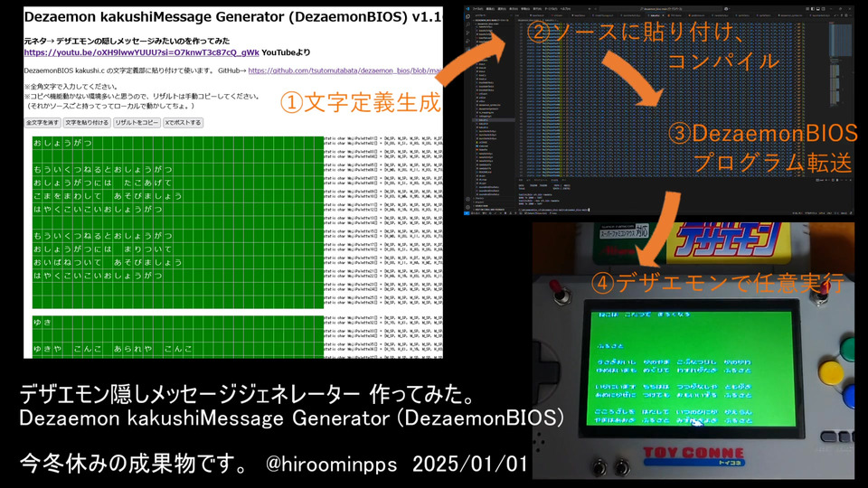This screenshot has width=868, height=488.
Task: Select grid row おしょうがつには たこあげて
Action: (x=178, y=183)
